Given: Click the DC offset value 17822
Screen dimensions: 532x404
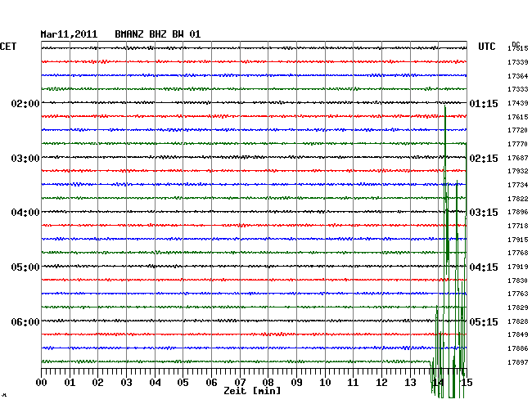Looking at the screenshot, I should (518, 199).
